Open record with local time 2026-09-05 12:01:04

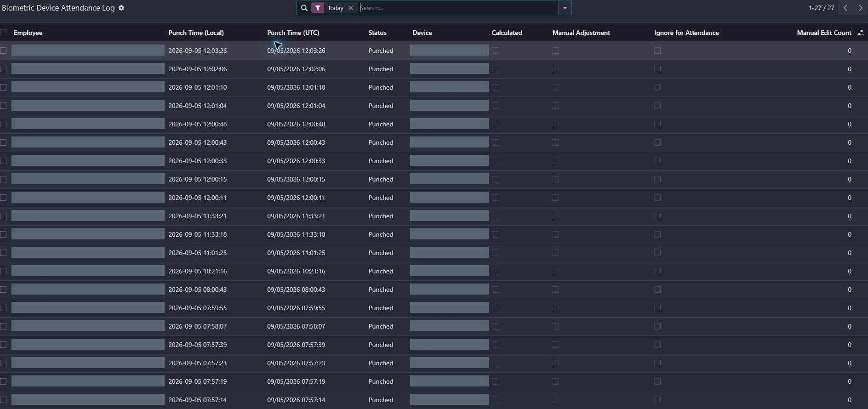point(197,106)
